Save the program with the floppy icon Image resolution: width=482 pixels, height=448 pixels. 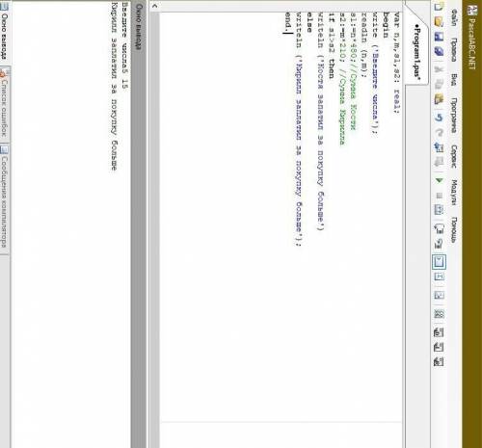coord(439,36)
